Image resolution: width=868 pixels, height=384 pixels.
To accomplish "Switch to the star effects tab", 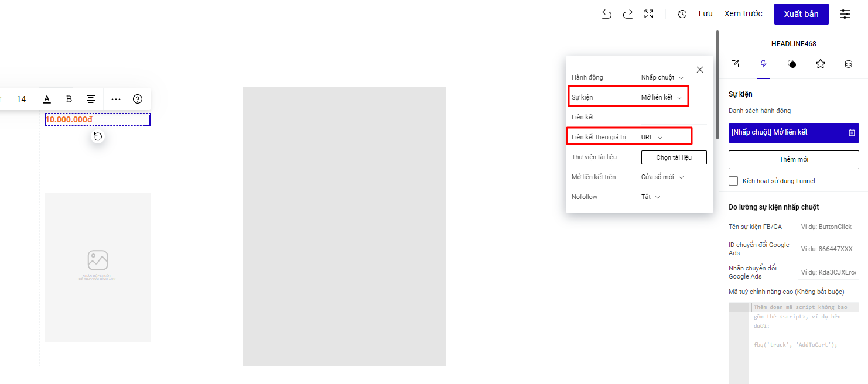I will coord(820,64).
